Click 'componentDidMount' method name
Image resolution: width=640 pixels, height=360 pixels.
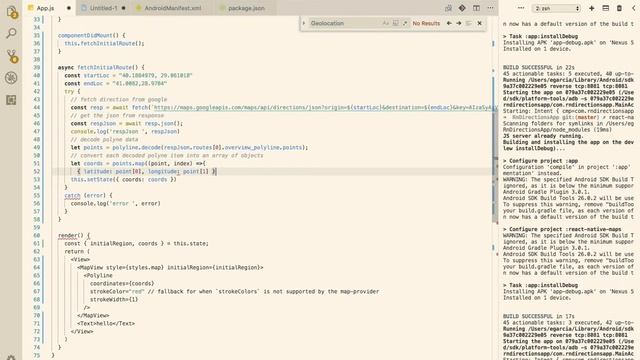84,36
